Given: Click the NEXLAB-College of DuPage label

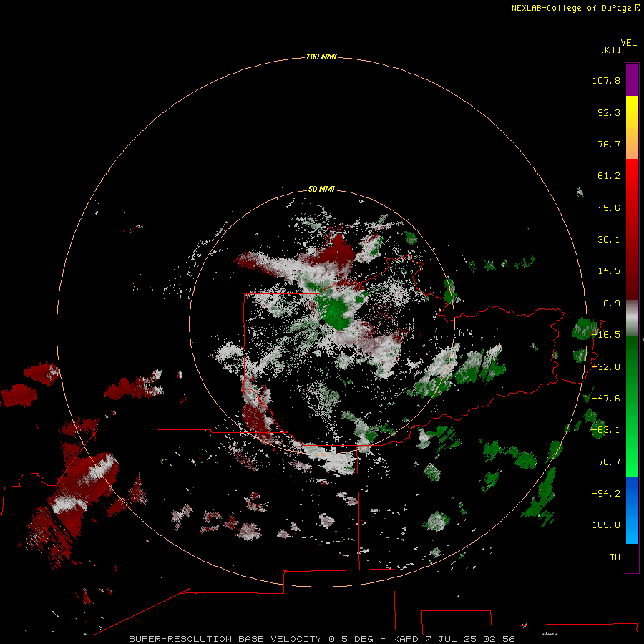Looking at the screenshot, I should pyautogui.click(x=571, y=8).
